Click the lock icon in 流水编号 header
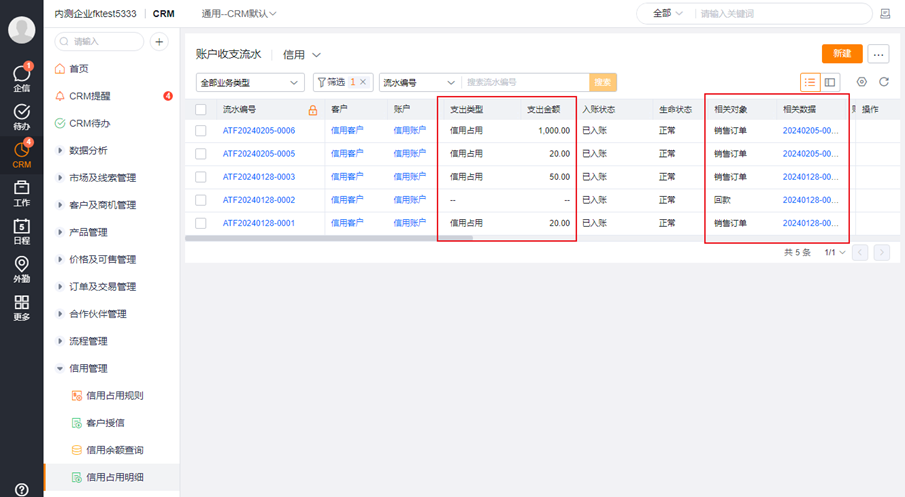 (x=313, y=110)
